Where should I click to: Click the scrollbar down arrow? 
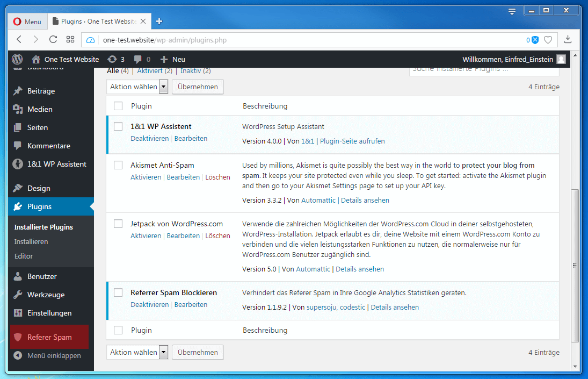click(575, 367)
